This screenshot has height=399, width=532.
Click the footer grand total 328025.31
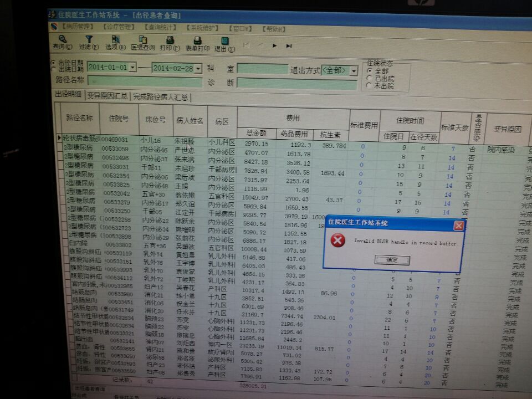(253, 386)
